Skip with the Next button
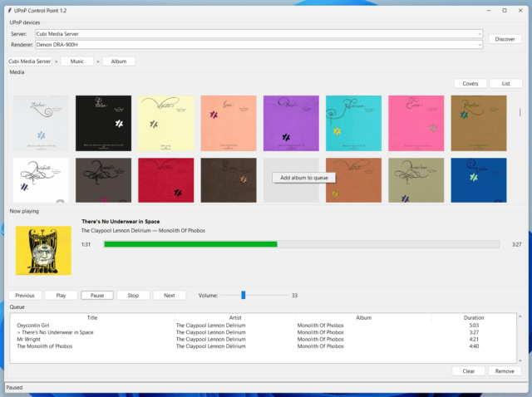Image resolution: width=532 pixels, height=397 pixels. (x=170, y=296)
